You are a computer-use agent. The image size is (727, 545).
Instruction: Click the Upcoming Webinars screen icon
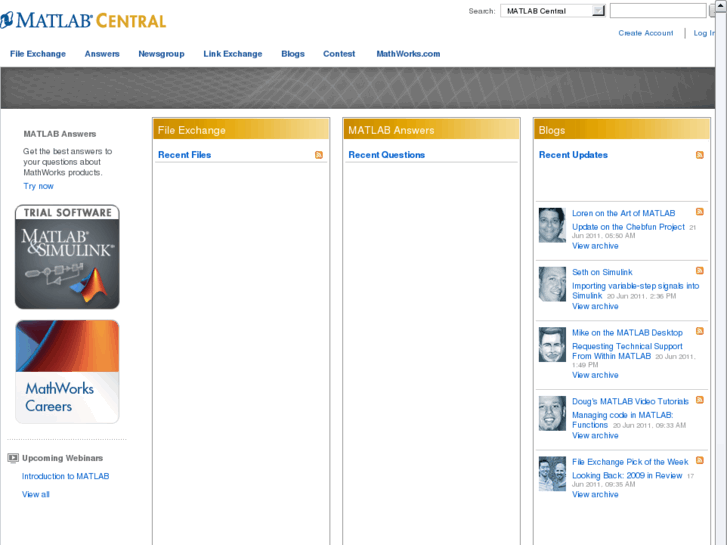pyautogui.click(x=13, y=458)
